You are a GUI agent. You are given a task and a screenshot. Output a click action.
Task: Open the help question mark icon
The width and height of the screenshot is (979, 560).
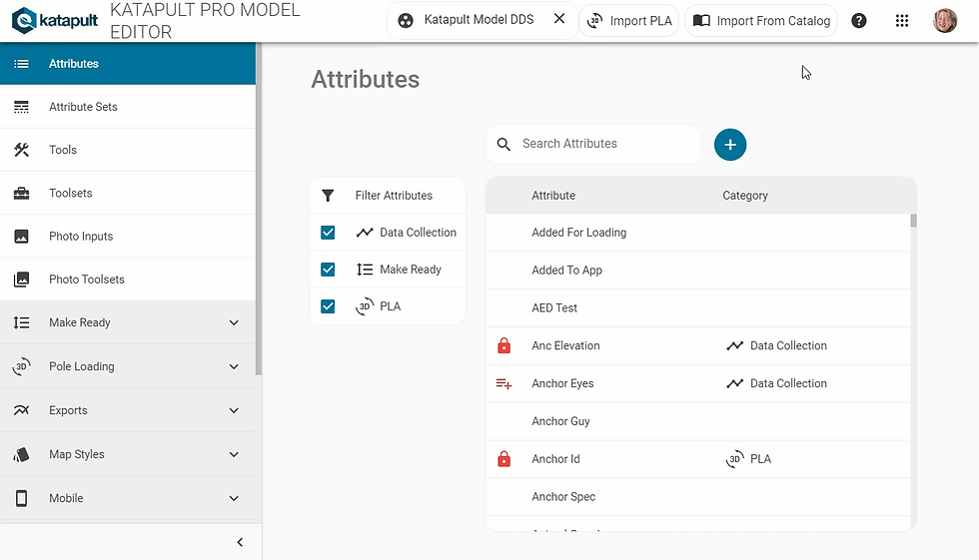click(859, 21)
